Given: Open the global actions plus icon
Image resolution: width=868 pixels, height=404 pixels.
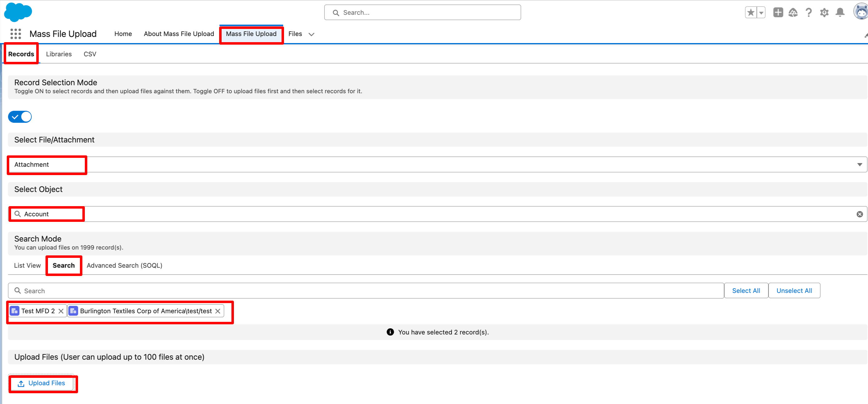Looking at the screenshot, I should tap(778, 13).
